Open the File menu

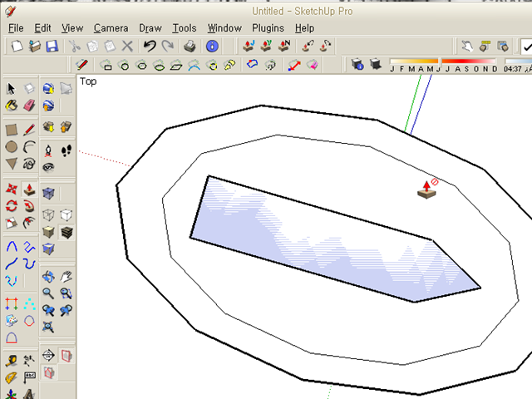tap(16, 28)
